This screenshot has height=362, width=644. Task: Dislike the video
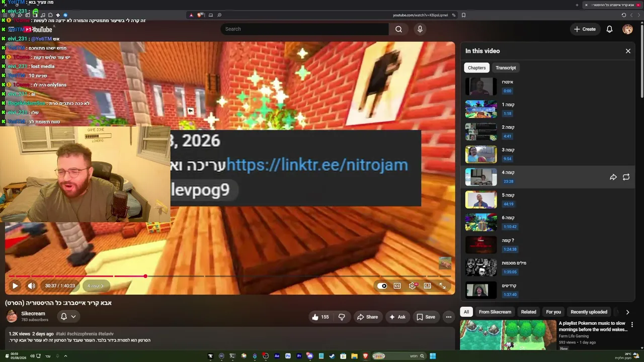click(342, 317)
